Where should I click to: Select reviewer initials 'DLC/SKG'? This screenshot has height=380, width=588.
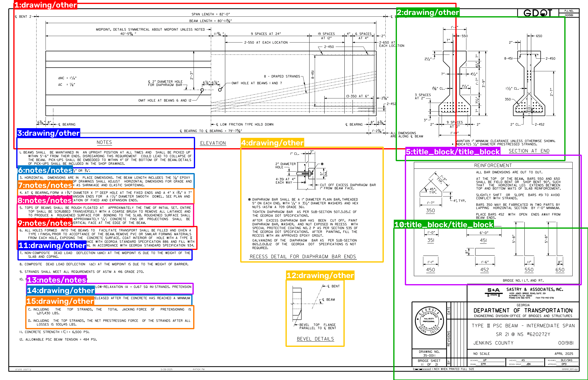coord(567,360)
